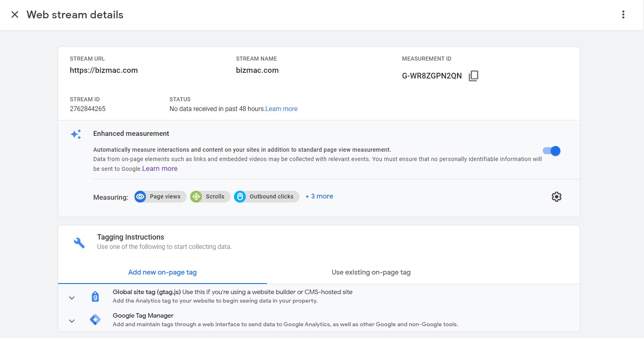The width and height of the screenshot is (644, 338).
Task: Click the Global site tag (gtag.js) title text
Action: [x=147, y=292]
